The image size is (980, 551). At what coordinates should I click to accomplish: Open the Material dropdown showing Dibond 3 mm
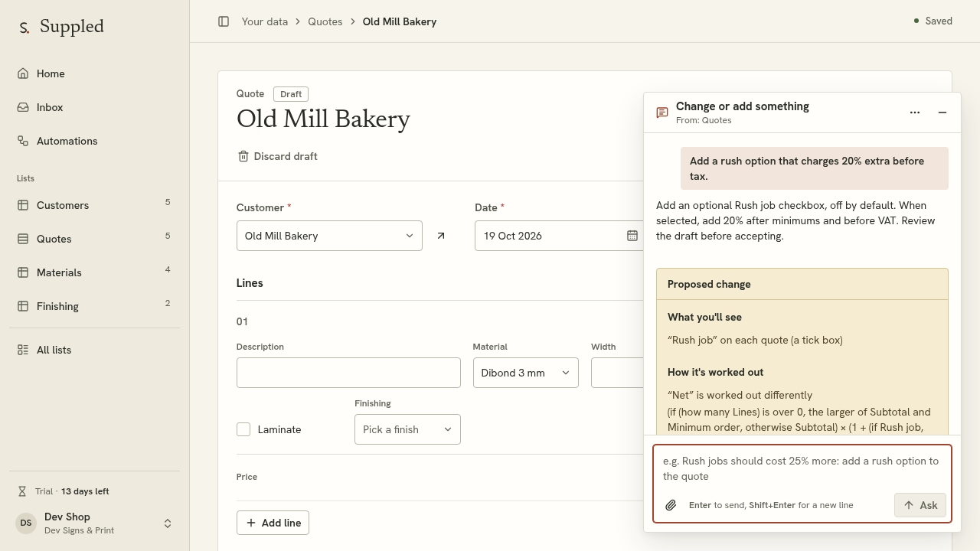click(x=526, y=373)
